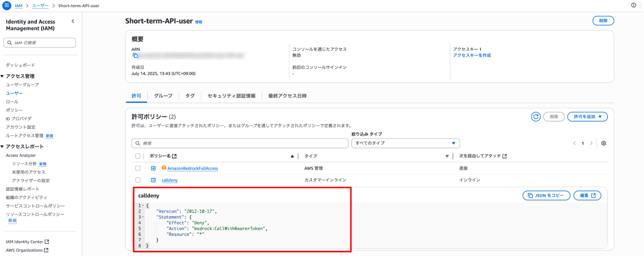The width and height of the screenshot is (644, 256).
Task: Open 組織のアクティビティ in the sidebar
Action: pos(27,198)
